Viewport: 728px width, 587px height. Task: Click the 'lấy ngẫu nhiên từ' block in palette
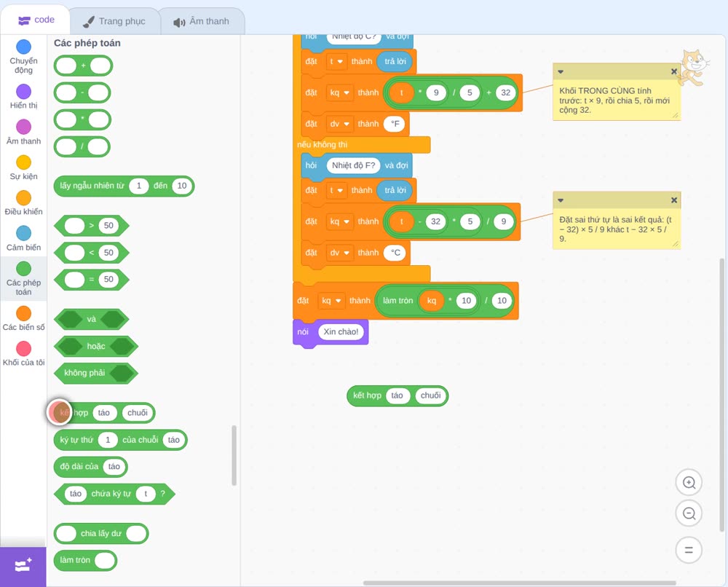tap(124, 186)
